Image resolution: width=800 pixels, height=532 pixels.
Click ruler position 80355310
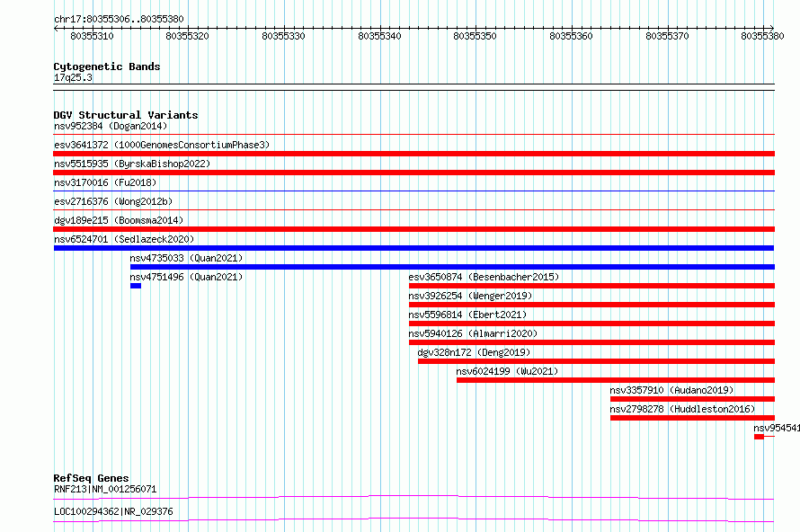pyautogui.click(x=92, y=36)
